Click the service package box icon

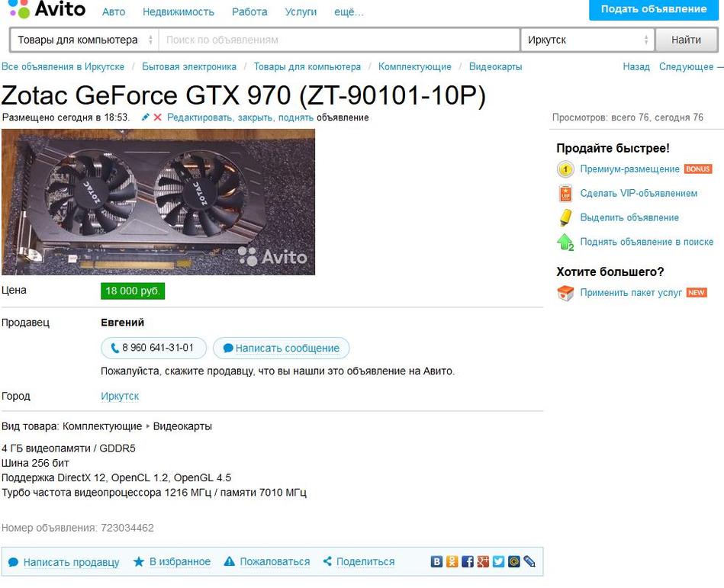pyautogui.click(x=565, y=293)
